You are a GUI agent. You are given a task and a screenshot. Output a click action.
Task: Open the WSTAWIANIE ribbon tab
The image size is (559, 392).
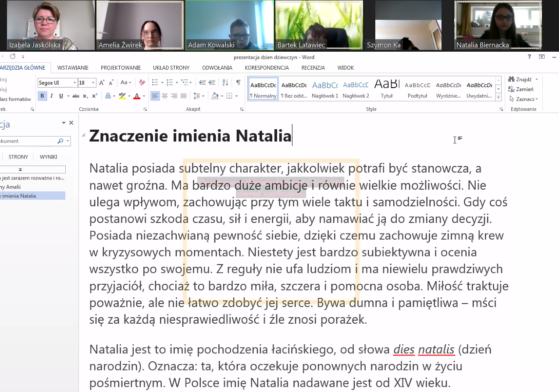pos(73,68)
